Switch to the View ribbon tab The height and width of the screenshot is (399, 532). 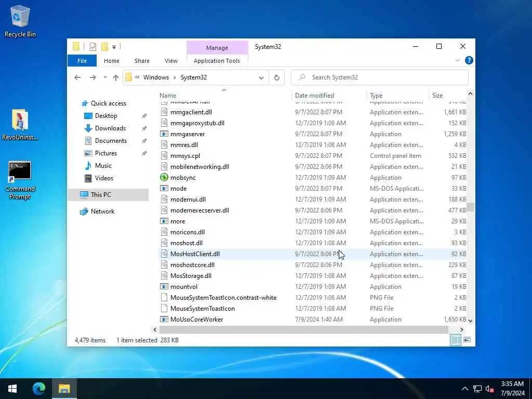171,61
